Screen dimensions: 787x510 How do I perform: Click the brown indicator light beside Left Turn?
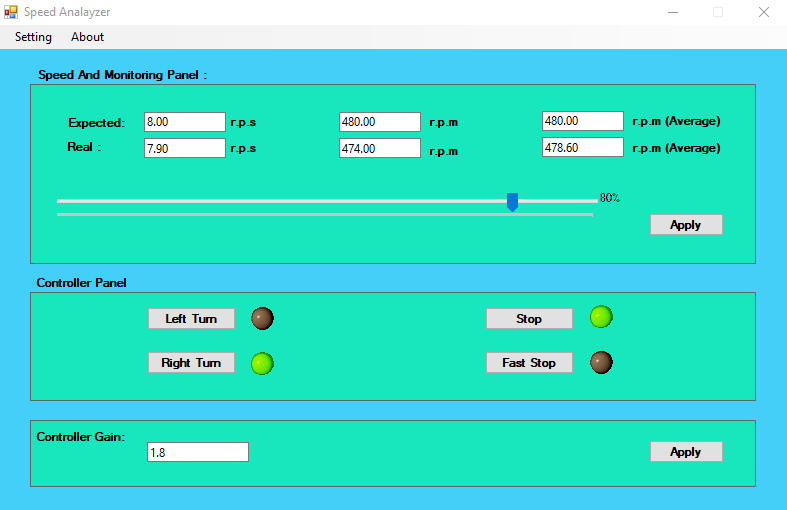262,318
